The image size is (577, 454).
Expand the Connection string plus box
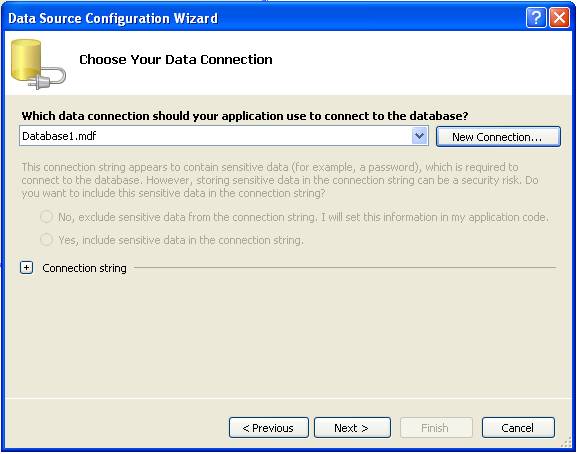coord(26,267)
